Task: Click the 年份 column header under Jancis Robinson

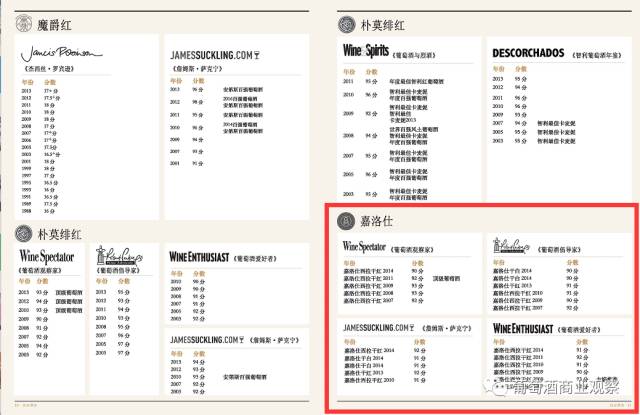Action: pyautogui.click(x=27, y=82)
